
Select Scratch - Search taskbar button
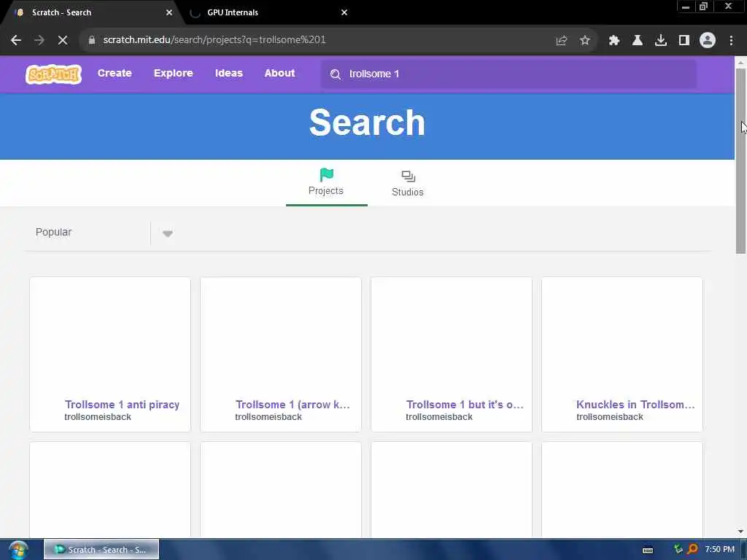[x=101, y=550]
